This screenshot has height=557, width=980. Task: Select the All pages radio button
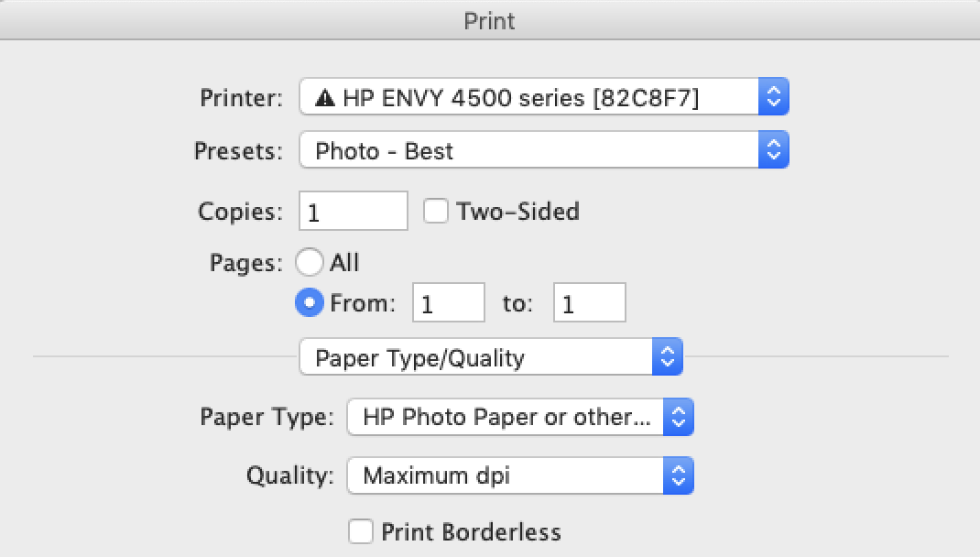click(310, 263)
